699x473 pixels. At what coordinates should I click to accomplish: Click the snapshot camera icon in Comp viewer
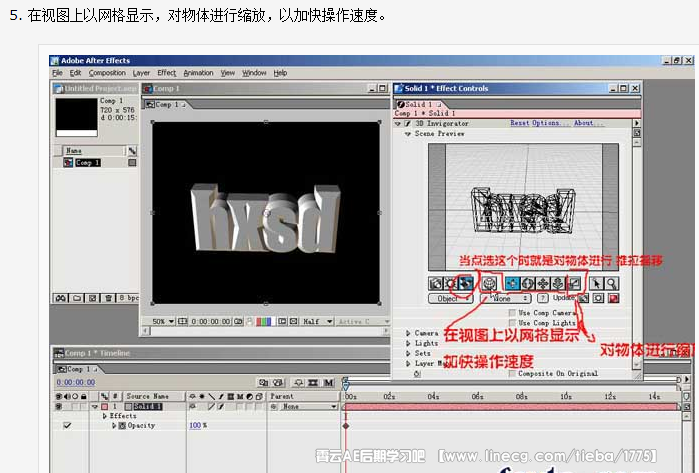pos(239,321)
